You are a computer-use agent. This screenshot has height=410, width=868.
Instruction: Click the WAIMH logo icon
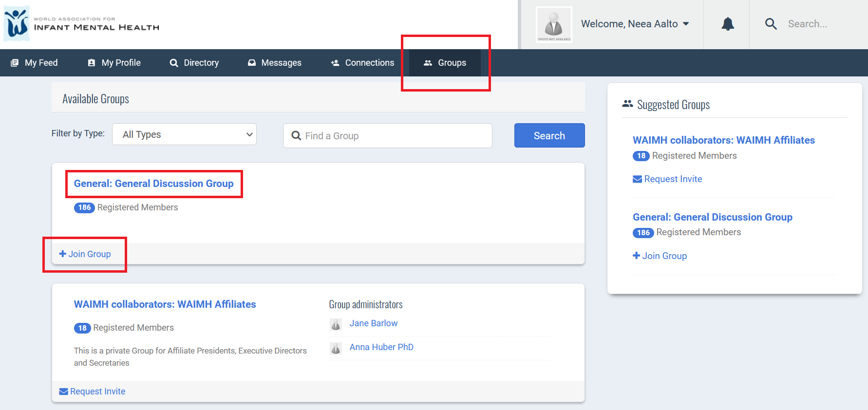click(x=17, y=23)
